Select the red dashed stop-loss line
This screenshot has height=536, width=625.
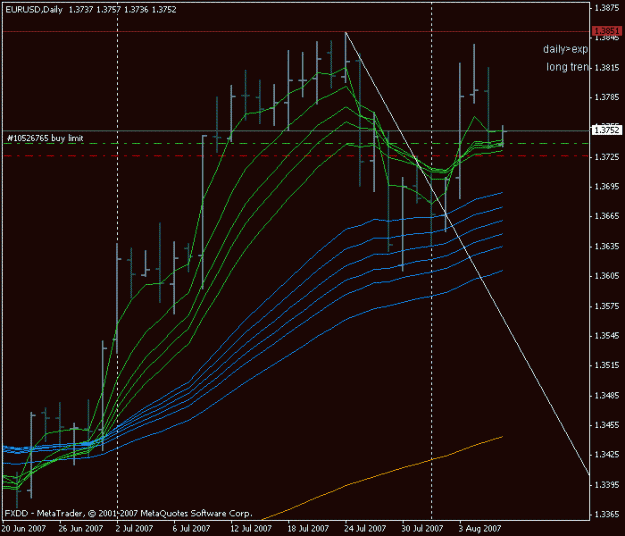pyautogui.click(x=296, y=156)
